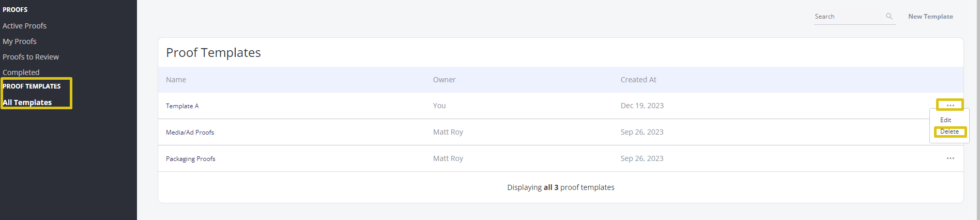Click the search magnifier icon
980x220 pixels.
[x=889, y=17]
